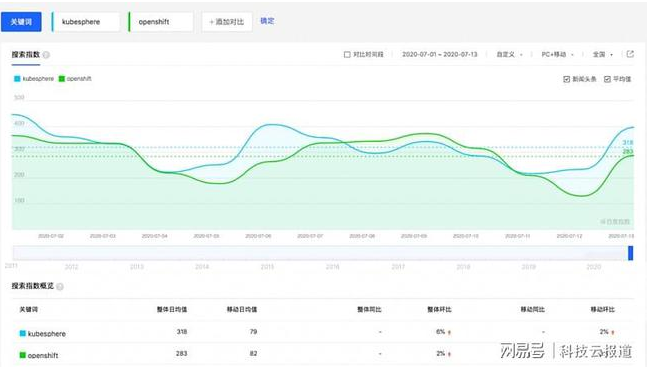This screenshot has width=655, height=373.
Task: Click the 318 average label on the chart
Action: click(x=628, y=143)
